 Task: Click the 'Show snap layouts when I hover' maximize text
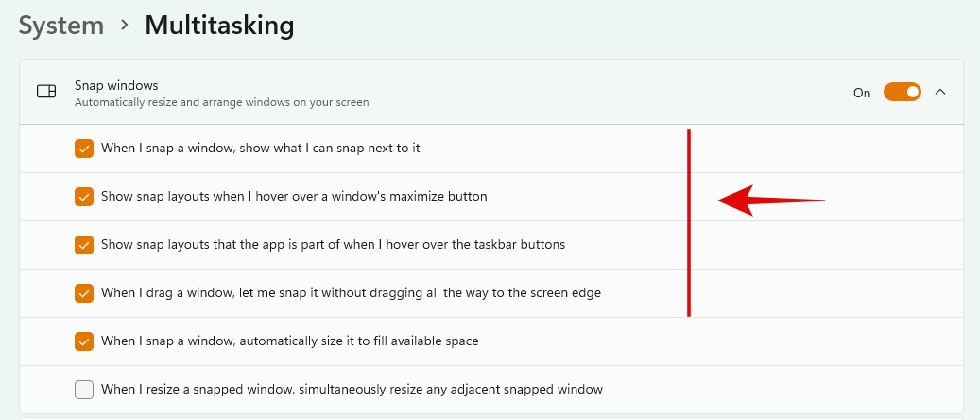294,197
